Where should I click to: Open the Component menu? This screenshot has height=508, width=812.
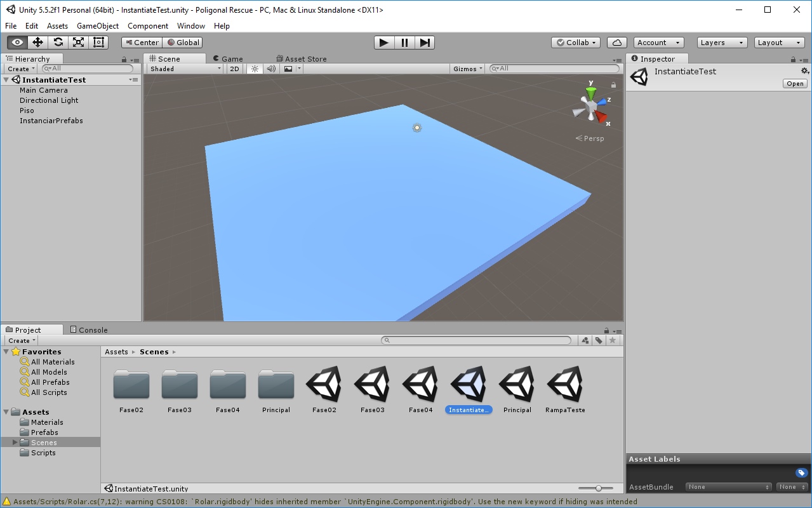click(x=148, y=26)
